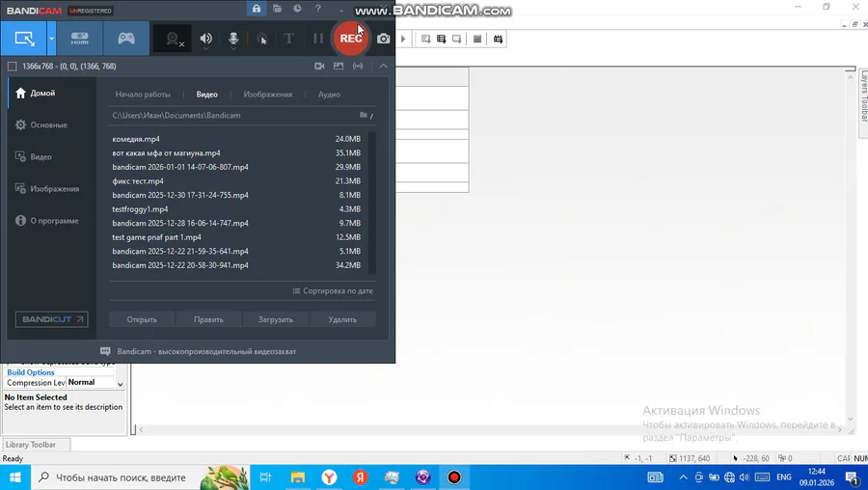
Task: Click the image icon in status bar
Action: click(339, 66)
